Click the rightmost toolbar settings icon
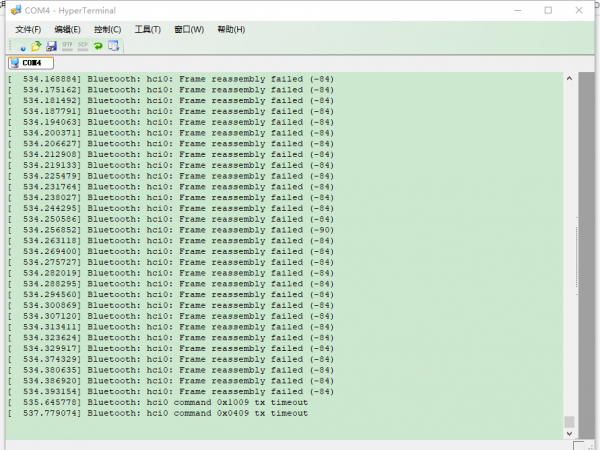Screen dimensions: 600x450 click(x=113, y=46)
